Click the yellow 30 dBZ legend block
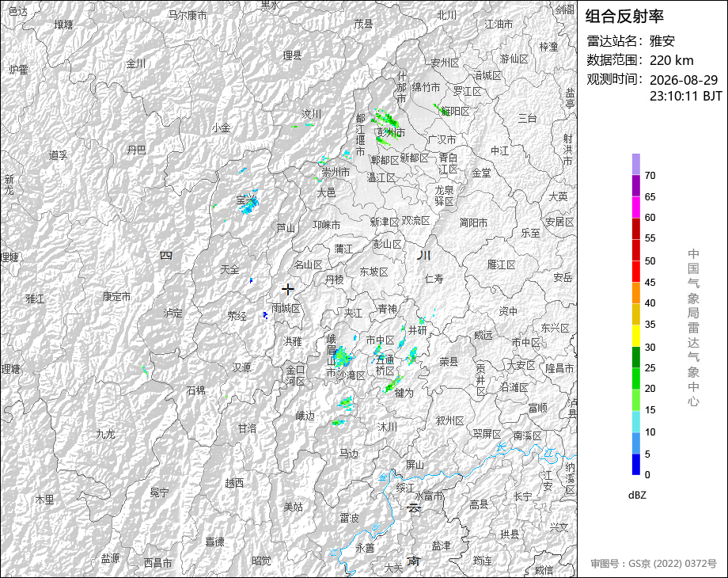The image size is (728, 578). coord(636,336)
